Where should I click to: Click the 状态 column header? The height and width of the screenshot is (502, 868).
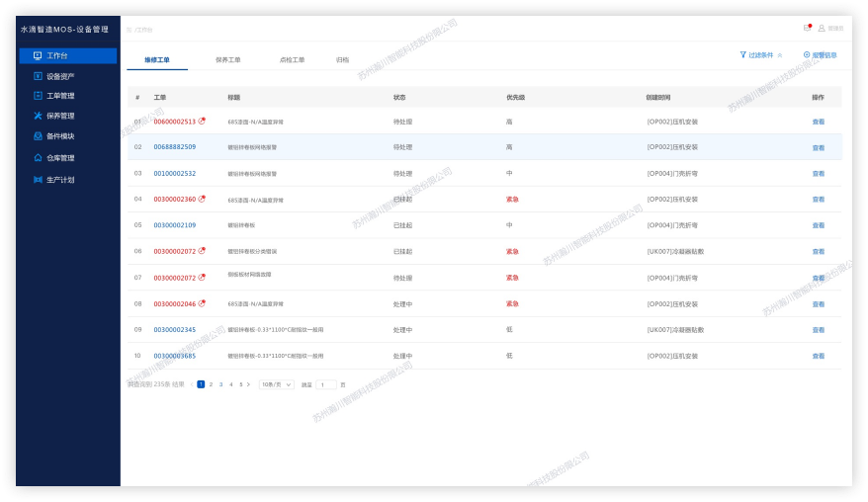pos(399,98)
